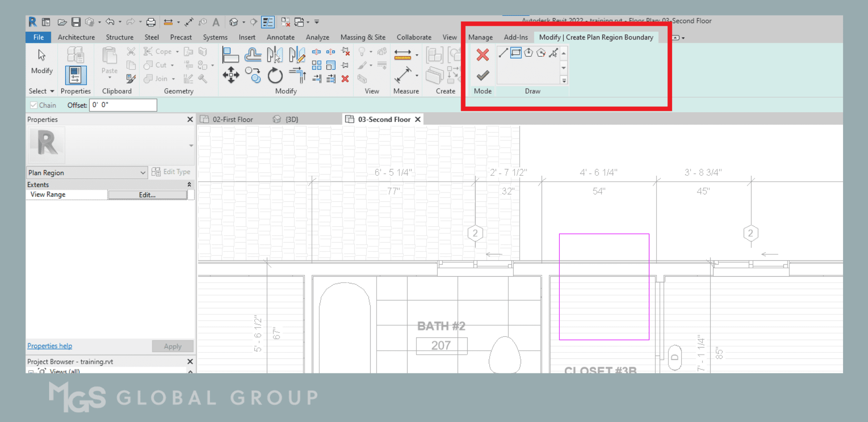Click the Apply button in the Properties palette
This screenshot has width=868, height=422.
(x=173, y=346)
